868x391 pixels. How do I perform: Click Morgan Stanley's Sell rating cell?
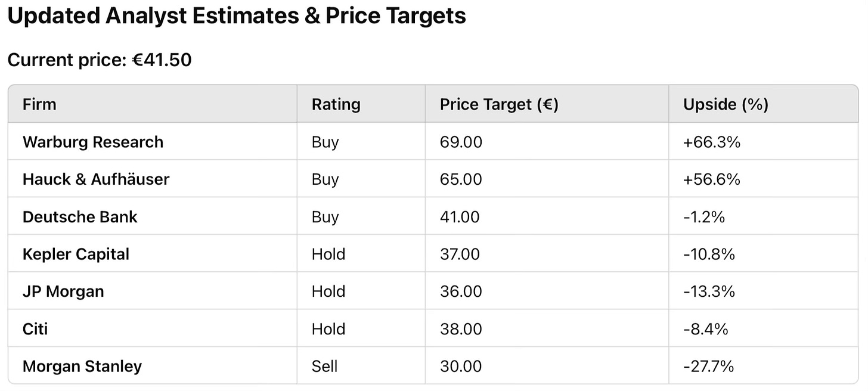tap(324, 366)
